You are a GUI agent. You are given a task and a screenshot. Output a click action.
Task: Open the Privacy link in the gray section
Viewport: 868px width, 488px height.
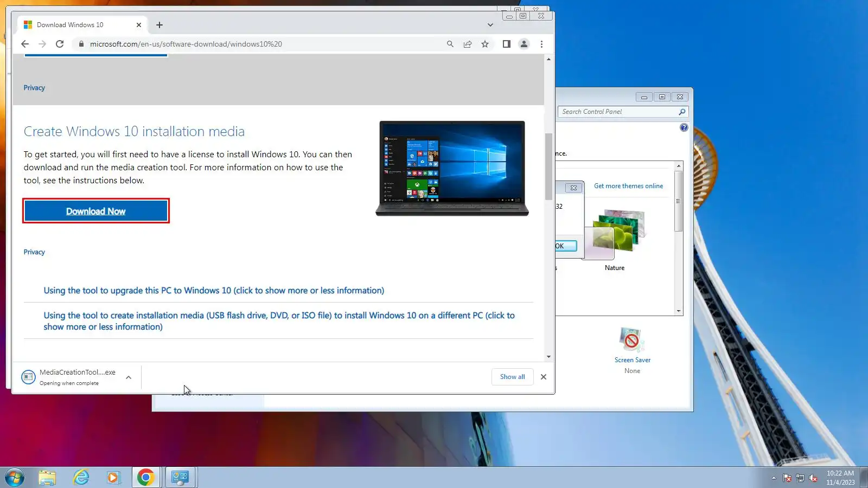coord(34,88)
